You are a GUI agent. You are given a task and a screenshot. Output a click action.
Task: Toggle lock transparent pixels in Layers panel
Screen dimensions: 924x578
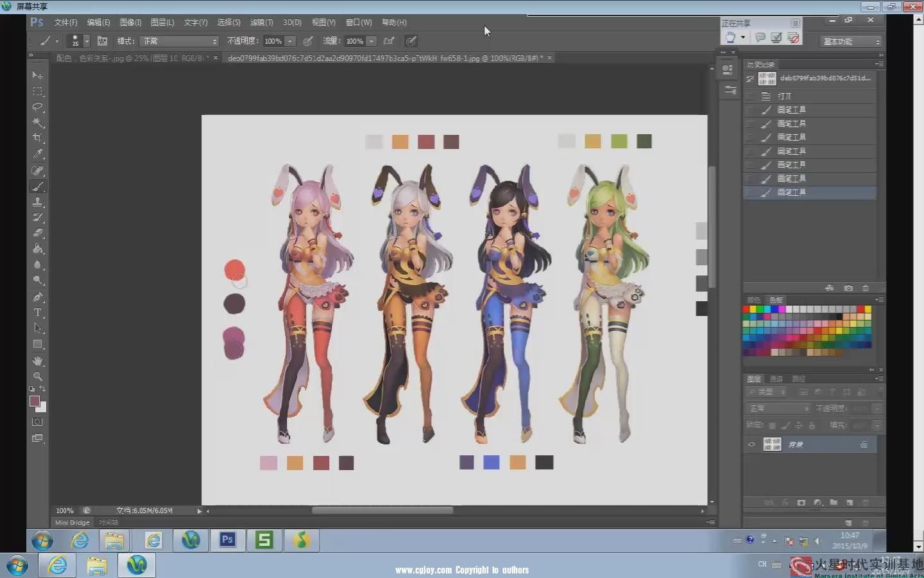point(773,426)
